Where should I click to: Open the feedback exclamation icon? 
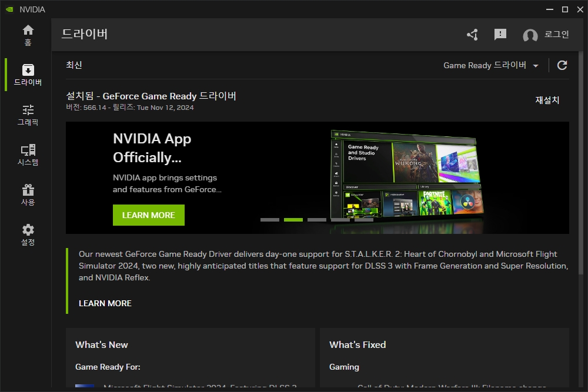coord(500,35)
